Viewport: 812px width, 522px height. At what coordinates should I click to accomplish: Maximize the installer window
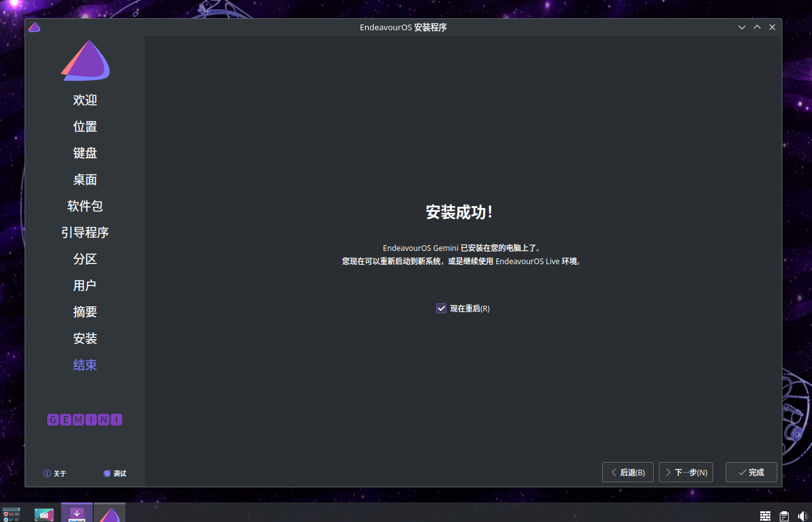(757, 27)
